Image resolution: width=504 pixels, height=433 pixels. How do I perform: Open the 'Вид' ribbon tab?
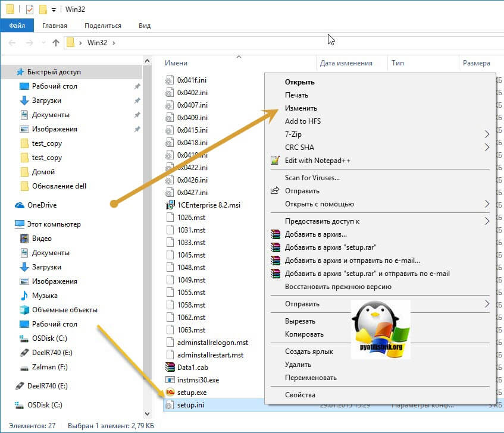click(x=145, y=26)
